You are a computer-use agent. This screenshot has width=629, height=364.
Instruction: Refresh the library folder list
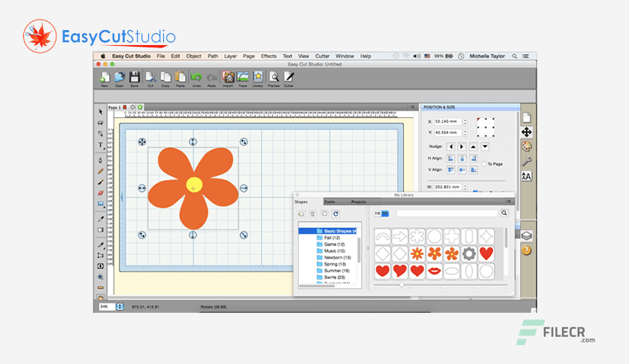click(x=336, y=214)
